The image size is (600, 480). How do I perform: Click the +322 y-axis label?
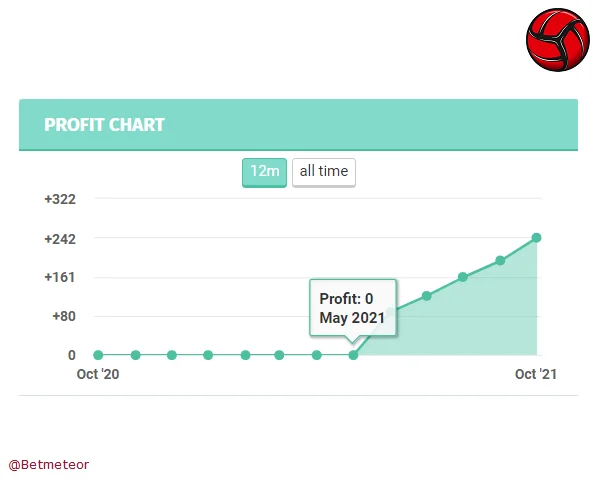[x=60, y=199]
